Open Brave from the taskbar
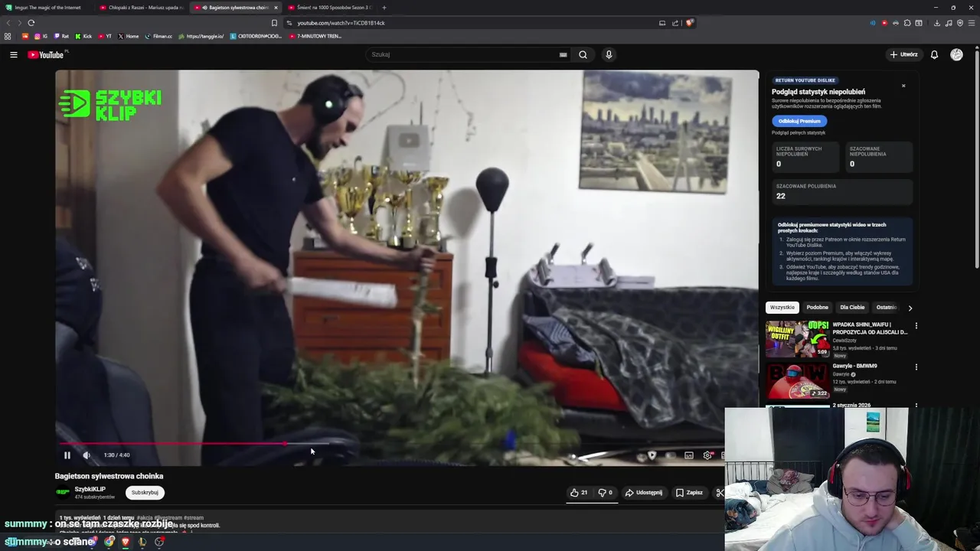 tap(126, 542)
